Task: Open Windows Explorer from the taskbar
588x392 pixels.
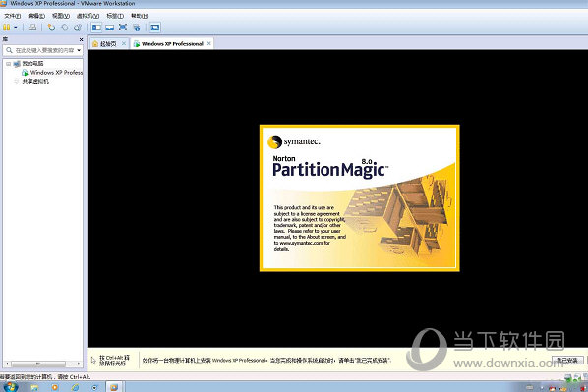Action: 34,387
